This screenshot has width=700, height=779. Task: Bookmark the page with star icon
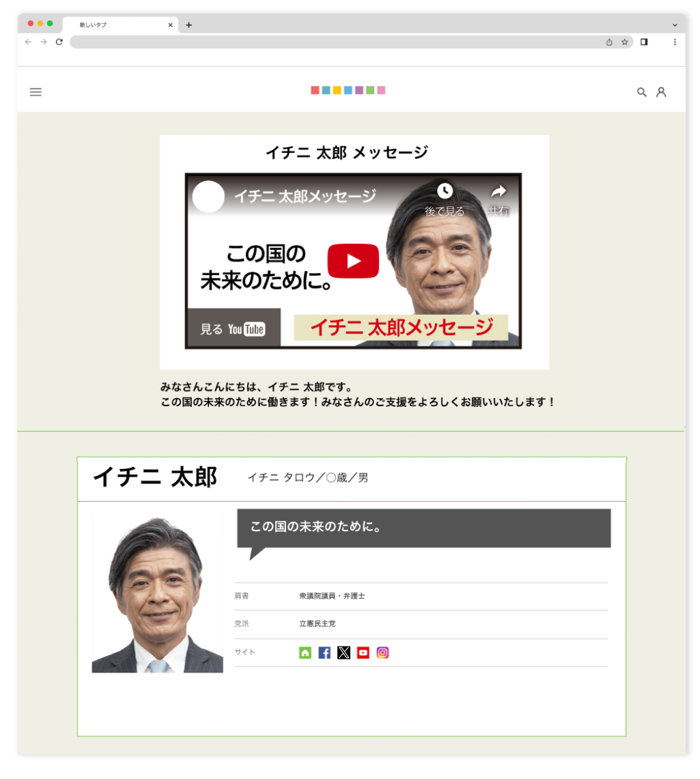[625, 42]
